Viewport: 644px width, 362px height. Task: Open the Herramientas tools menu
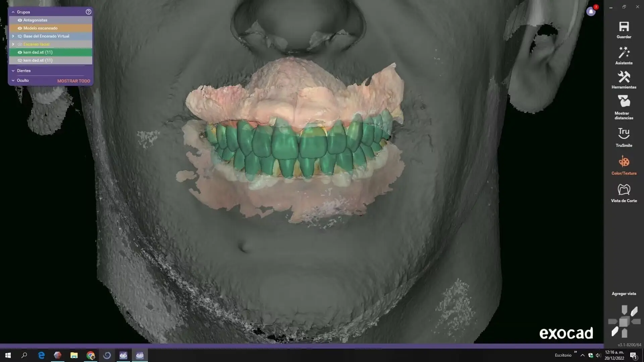click(624, 77)
